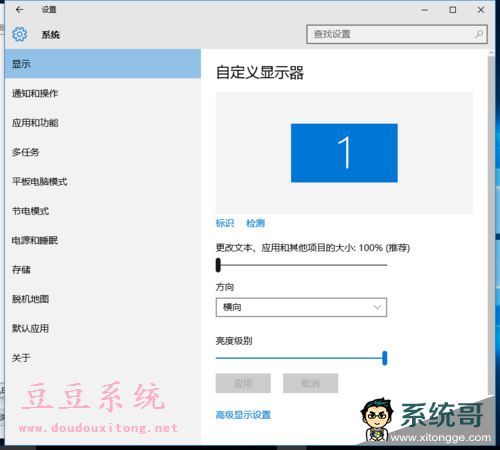Screen dimensions: 500x450
Task: Minimize the Settings window
Action: tap(424, 10)
